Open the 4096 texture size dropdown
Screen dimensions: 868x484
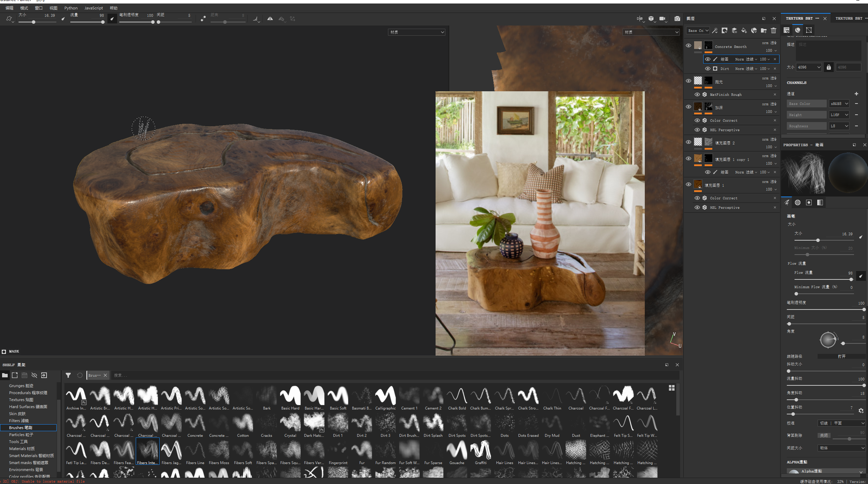click(x=809, y=67)
